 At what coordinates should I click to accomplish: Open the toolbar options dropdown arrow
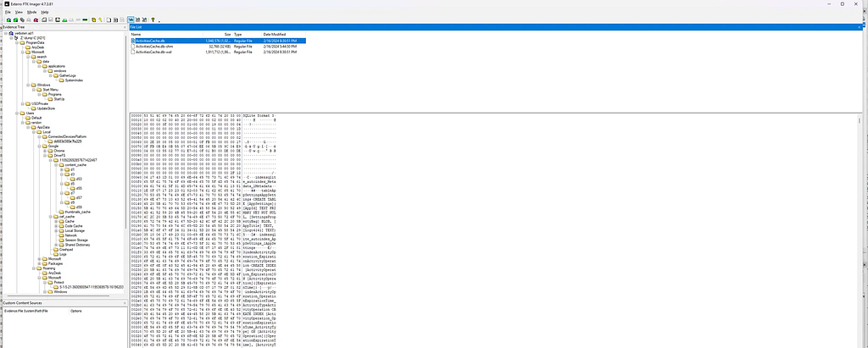[x=159, y=21]
